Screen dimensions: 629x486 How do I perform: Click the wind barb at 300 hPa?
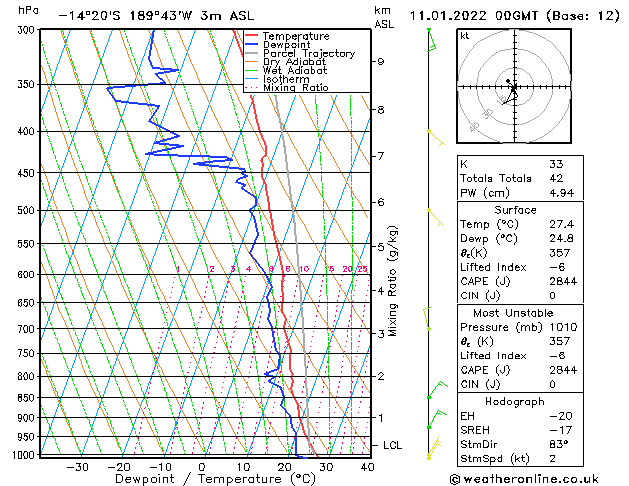(x=432, y=40)
